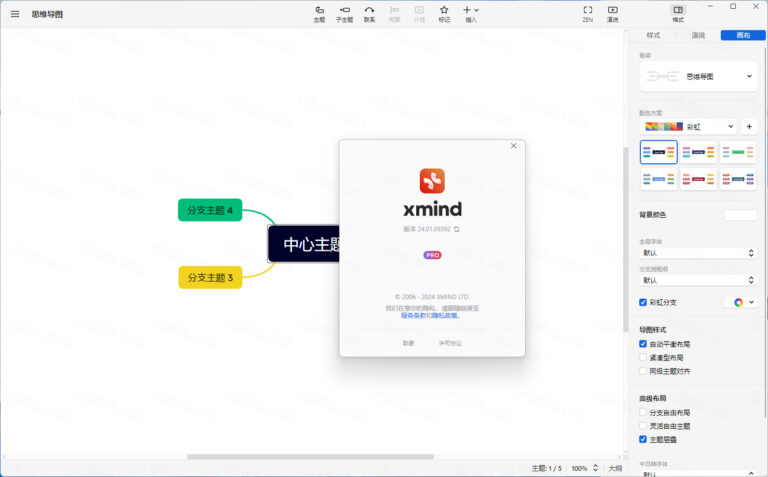Screen dimensions: 768x477
Task: Open the privacy policy (隐私政策) link
Action: tap(445, 315)
